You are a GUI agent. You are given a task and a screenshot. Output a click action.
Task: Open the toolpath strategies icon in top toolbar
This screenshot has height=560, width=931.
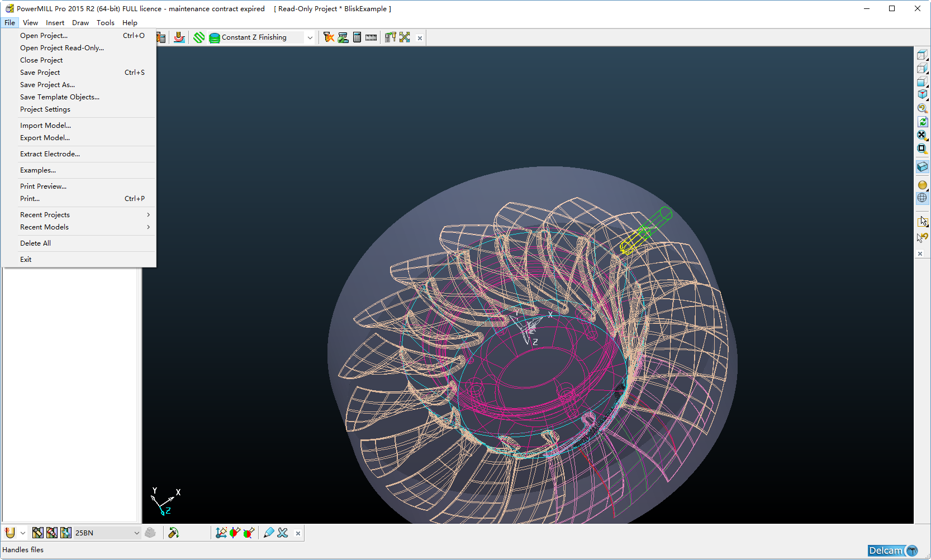[x=179, y=37]
